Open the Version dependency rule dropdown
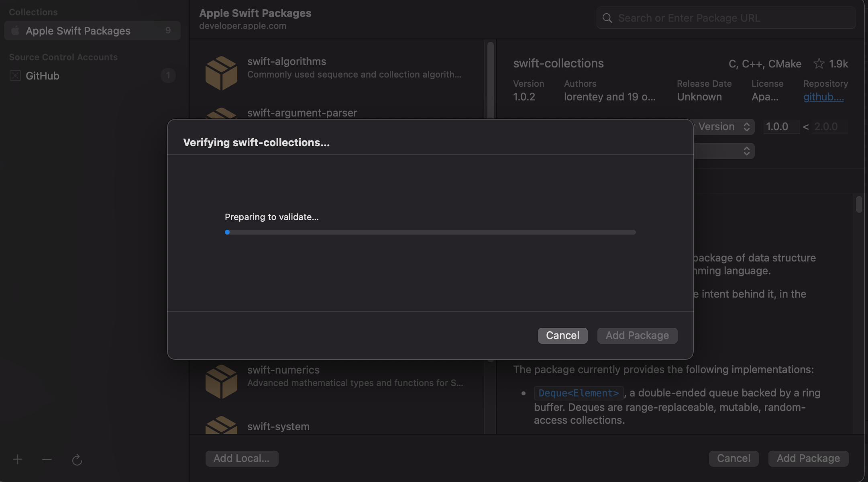Viewport: 868px width, 482px height. (x=724, y=127)
